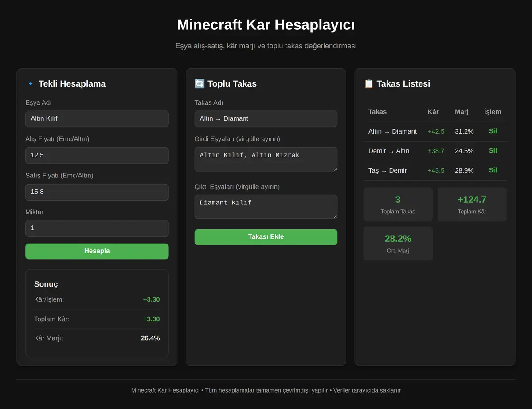This screenshot has width=532, height=409.
Task: Click the Ort. Marj card showing 28.2%
Action: tap(398, 243)
